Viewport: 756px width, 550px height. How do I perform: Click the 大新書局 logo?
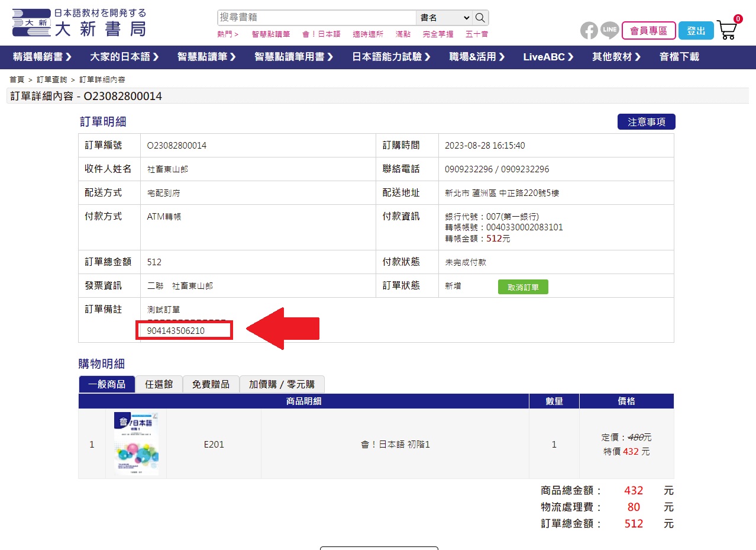(x=79, y=22)
